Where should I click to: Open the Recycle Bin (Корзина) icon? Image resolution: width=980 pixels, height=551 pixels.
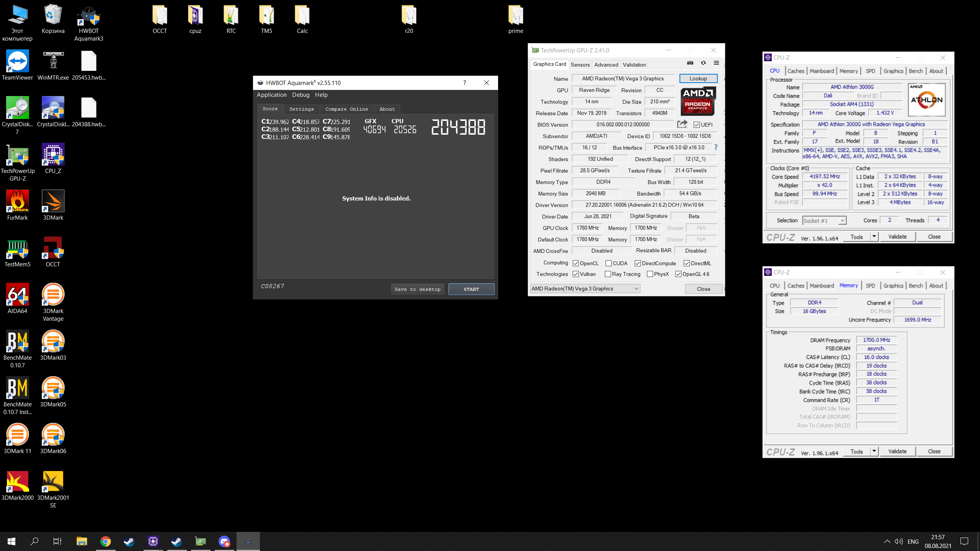53,19
